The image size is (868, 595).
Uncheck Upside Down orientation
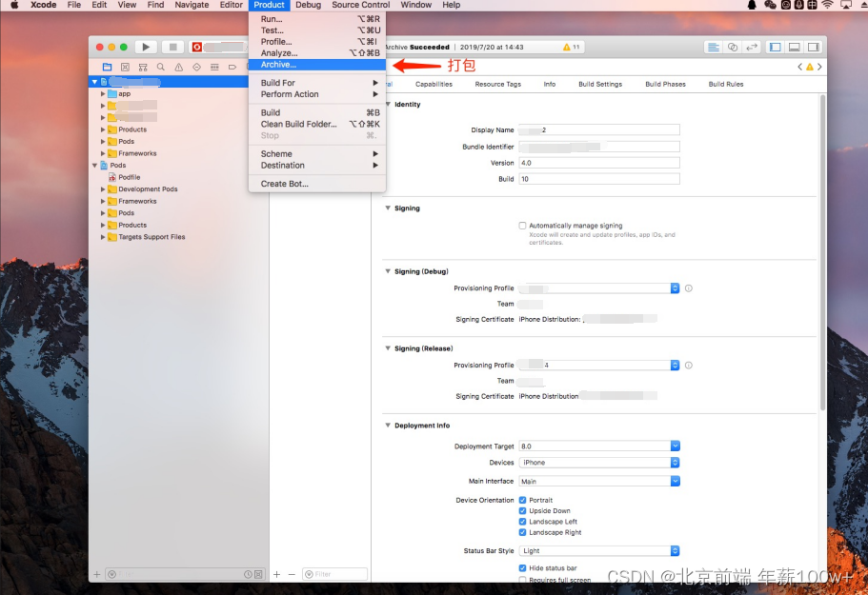click(522, 511)
